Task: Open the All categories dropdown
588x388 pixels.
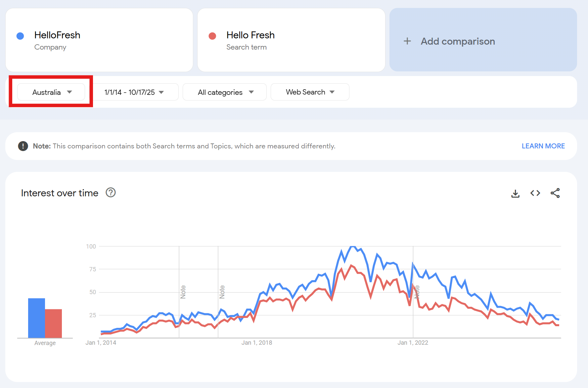Action: click(225, 92)
